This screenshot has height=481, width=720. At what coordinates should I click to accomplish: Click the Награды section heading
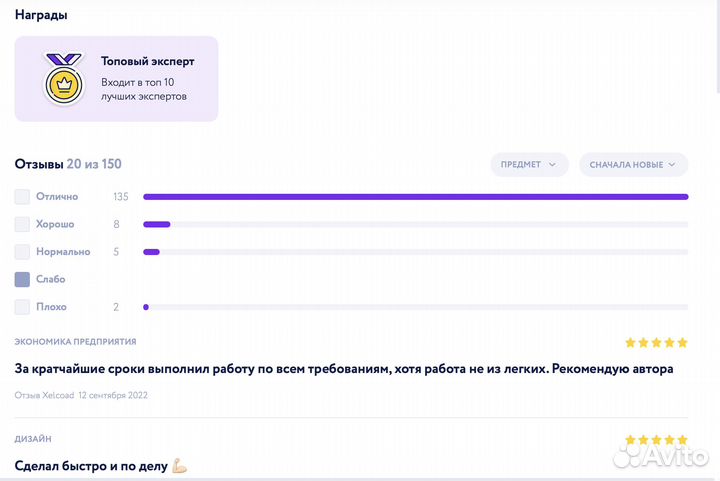coord(41,16)
